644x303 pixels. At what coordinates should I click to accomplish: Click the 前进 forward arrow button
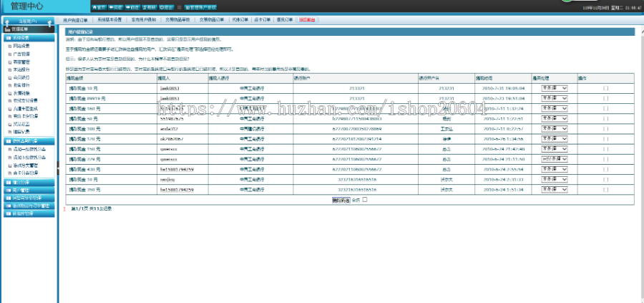[x=132, y=7]
